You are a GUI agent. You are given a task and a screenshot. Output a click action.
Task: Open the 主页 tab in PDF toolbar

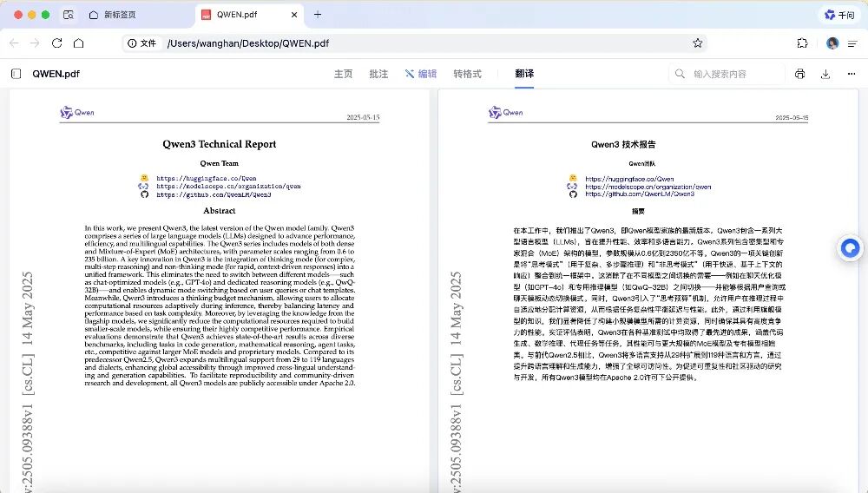(343, 74)
